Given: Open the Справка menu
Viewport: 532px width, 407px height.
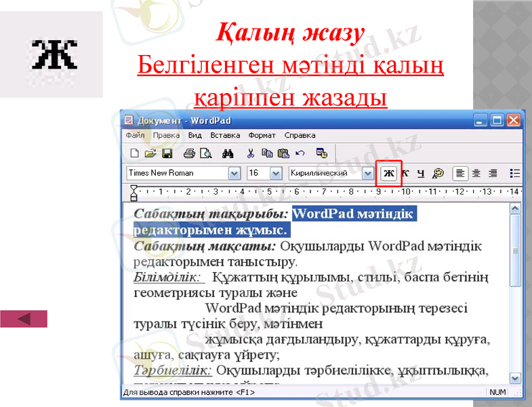Looking at the screenshot, I should pyautogui.click(x=300, y=135).
